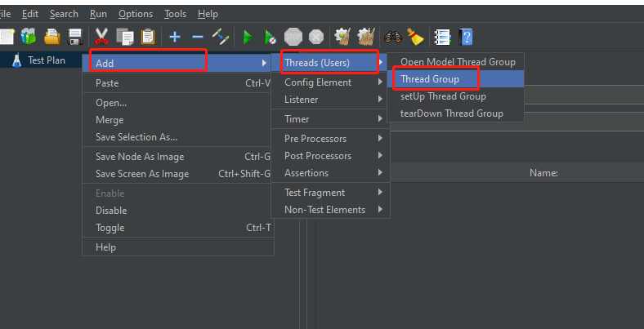
Task: Start the test with green Play icon
Action: tap(248, 37)
